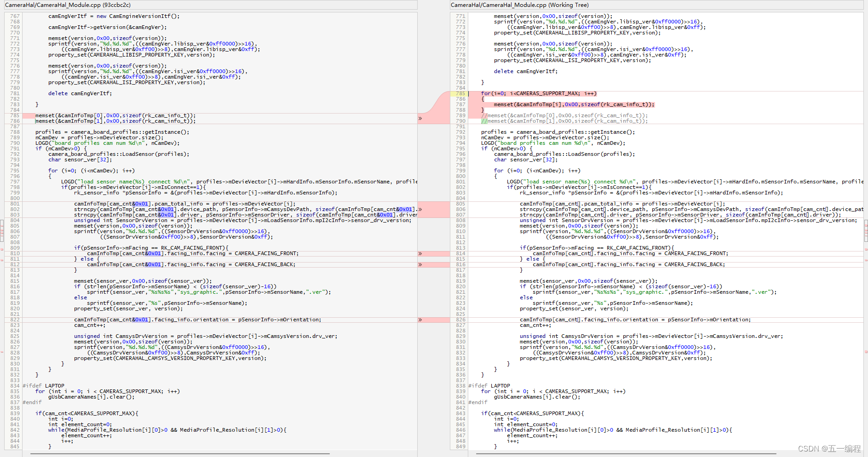868x457 pixels.
Task: Click 'char sensor_ver[32];' in the left pane
Action: [80, 160]
